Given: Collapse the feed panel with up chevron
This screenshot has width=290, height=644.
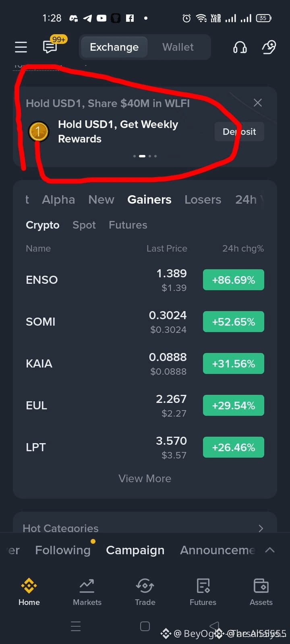Looking at the screenshot, I should coord(270,550).
